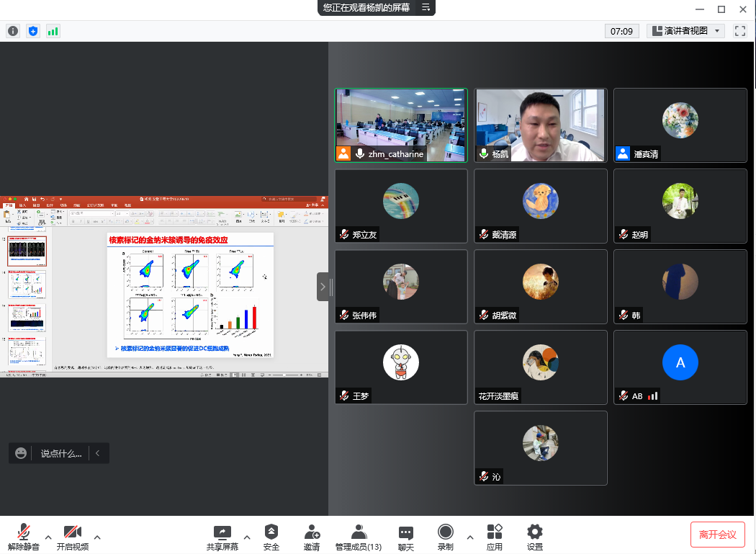Click 共享屏幕 share screen button
This screenshot has width=756, height=554.
[222, 537]
